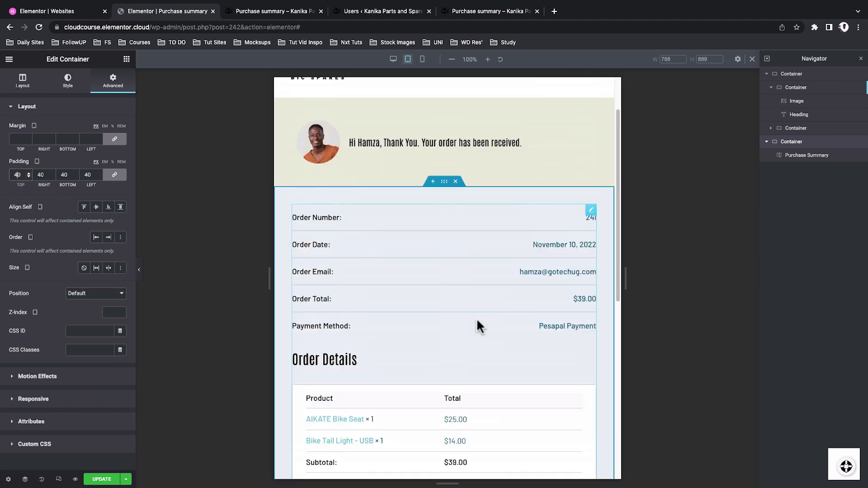Open Margin responsive device switcher
Image resolution: width=868 pixels, height=488 pixels.
[x=34, y=126]
